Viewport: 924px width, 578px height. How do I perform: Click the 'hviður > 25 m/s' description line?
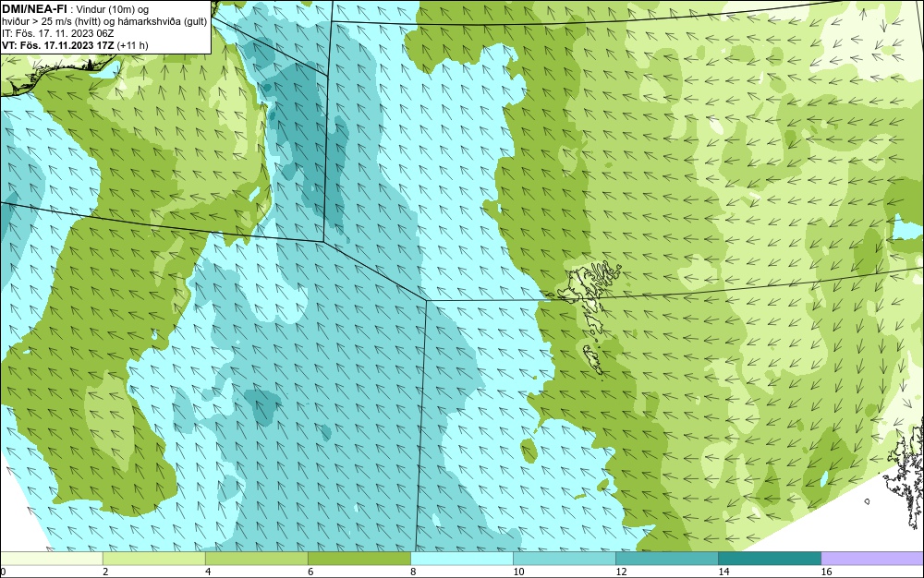(x=104, y=21)
